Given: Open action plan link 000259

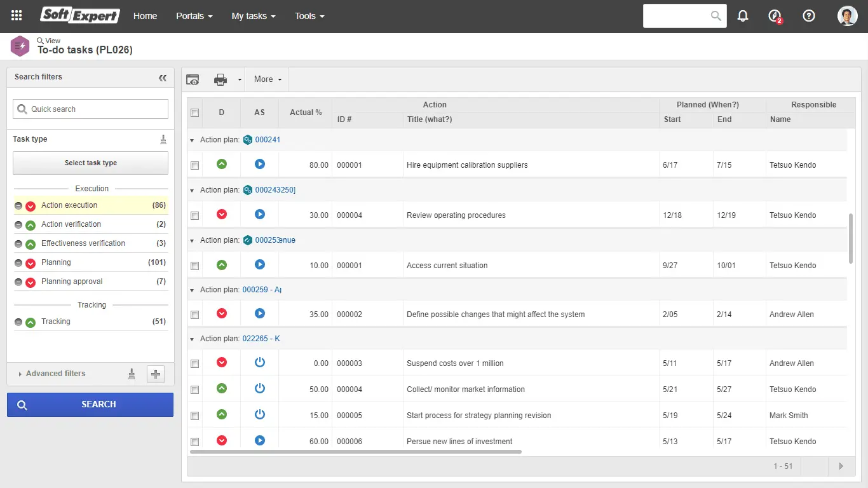Looking at the screenshot, I should click(257, 289).
